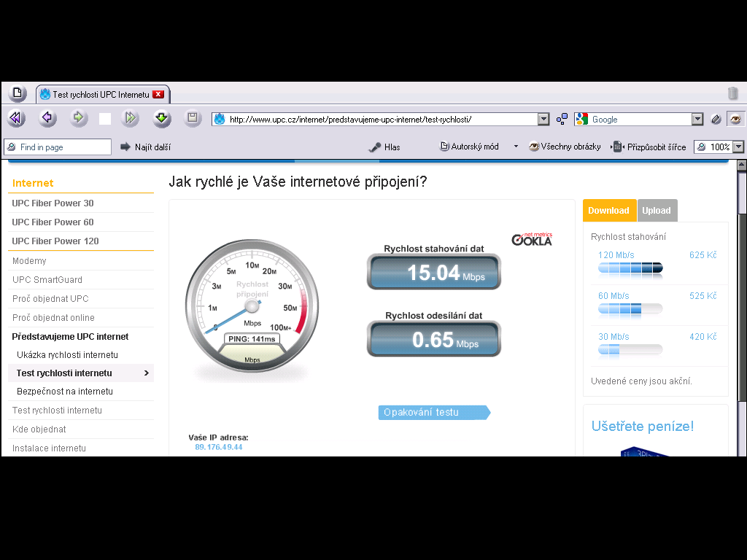This screenshot has width=747, height=560.
Task: Click the page vertical scrollbar up arrow
Action: tap(741, 166)
